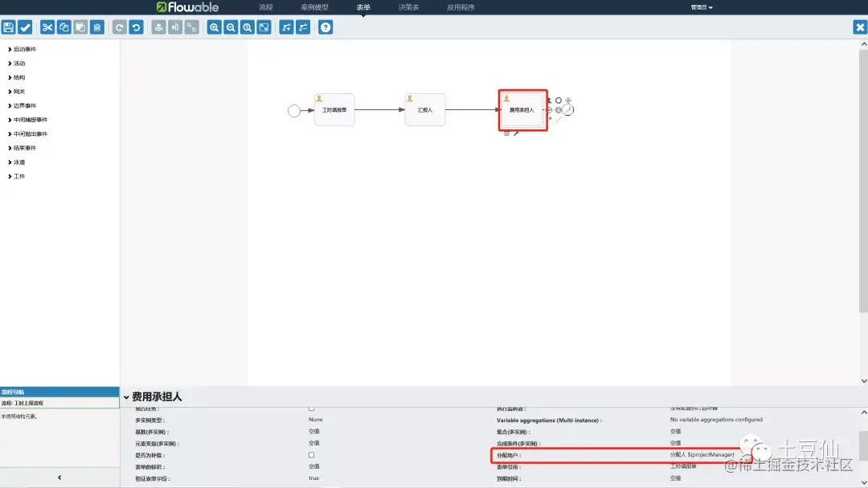Click the 流程导航 panel header
Screen dimensions: 868x488
[59, 392]
